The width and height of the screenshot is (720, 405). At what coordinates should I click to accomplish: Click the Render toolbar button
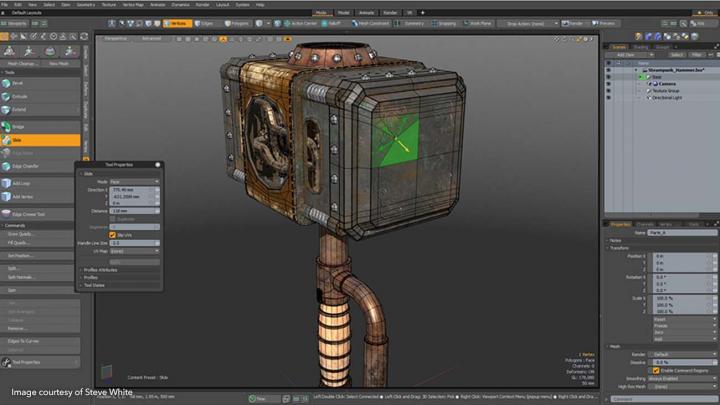[573, 23]
